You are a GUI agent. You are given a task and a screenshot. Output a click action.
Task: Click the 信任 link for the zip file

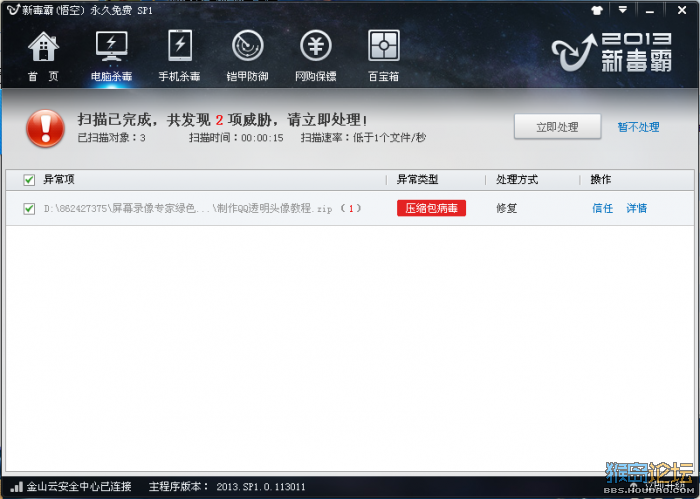[x=602, y=208]
